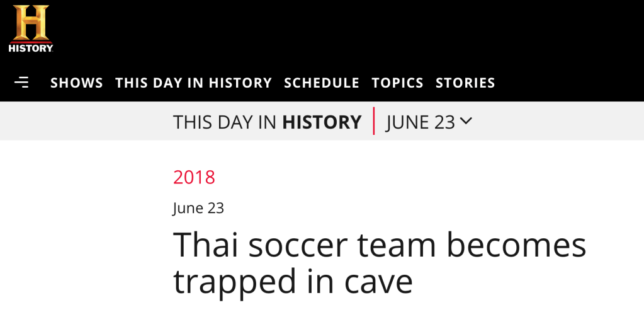Click the HISTORY wordmark under the logo
Viewport: 644px width, 324px height.
[x=30, y=48]
